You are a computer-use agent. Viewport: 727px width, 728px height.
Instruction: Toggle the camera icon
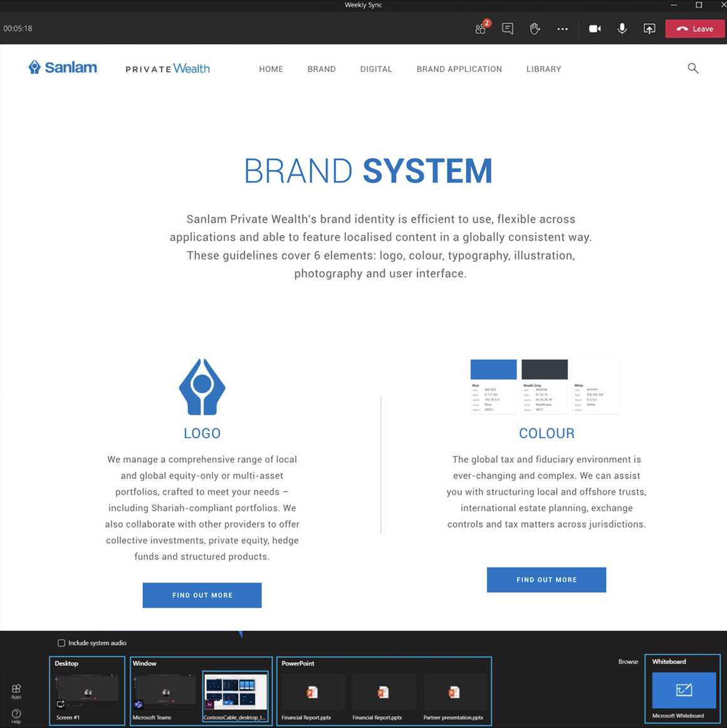tap(595, 29)
